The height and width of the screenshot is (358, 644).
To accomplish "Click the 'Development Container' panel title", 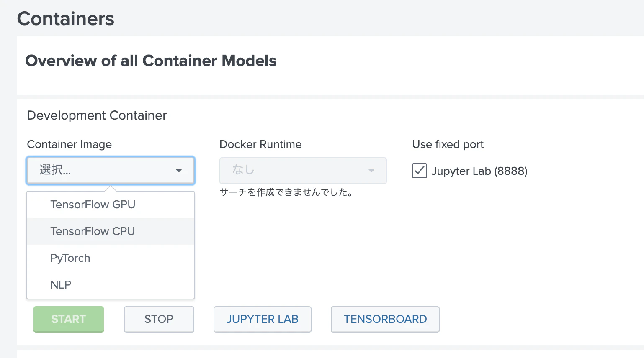I will tap(97, 115).
